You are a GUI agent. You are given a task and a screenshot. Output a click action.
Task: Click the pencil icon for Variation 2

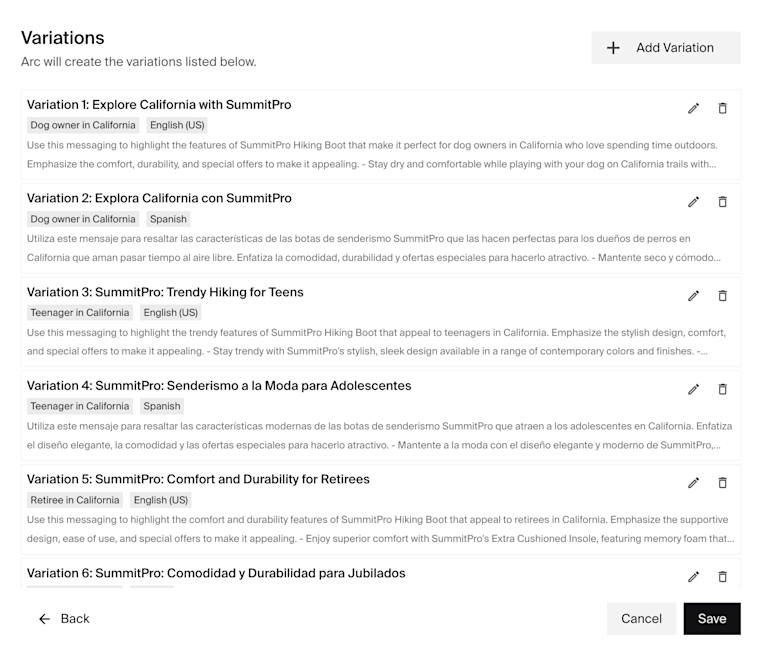click(693, 201)
